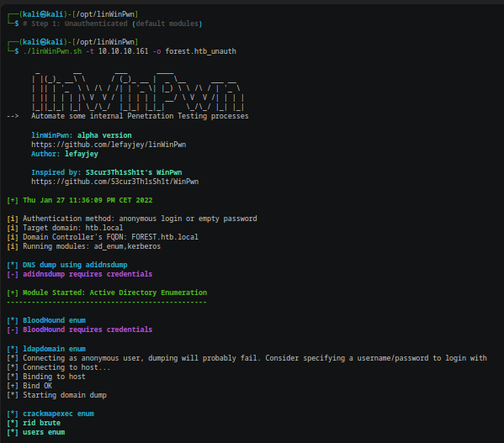Click 'rid brute' line
Viewport: 504px width, 443px height.
41,423
